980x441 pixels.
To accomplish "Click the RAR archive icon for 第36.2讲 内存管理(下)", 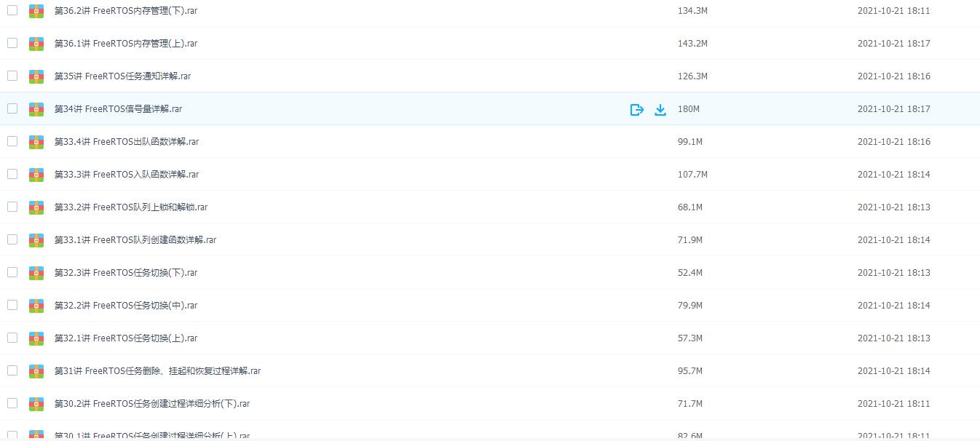I will [36, 11].
